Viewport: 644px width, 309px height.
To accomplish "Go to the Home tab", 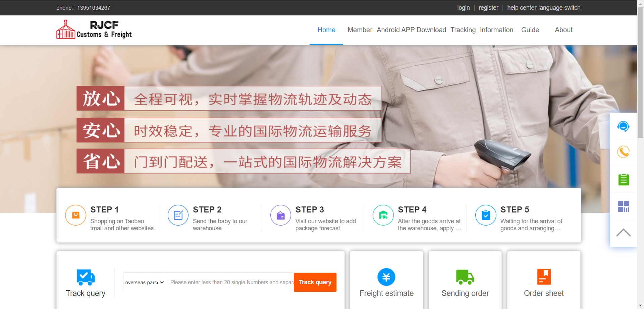I will click(x=326, y=30).
